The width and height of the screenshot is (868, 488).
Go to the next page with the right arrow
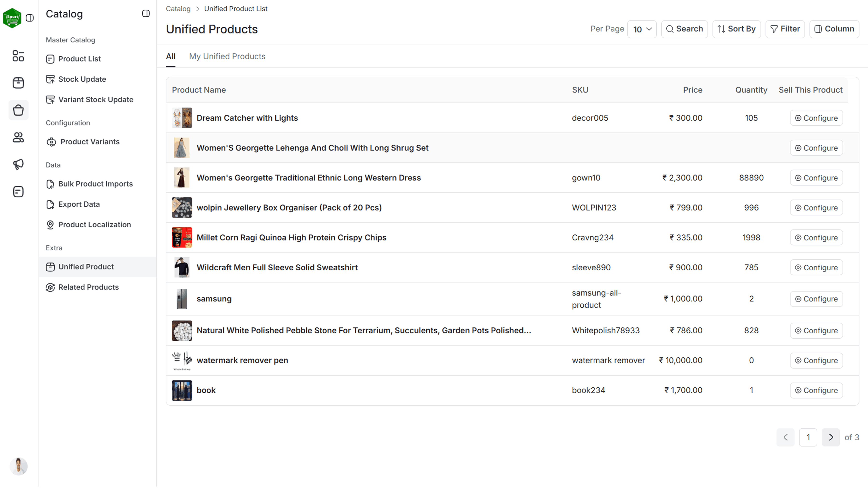[831, 437]
